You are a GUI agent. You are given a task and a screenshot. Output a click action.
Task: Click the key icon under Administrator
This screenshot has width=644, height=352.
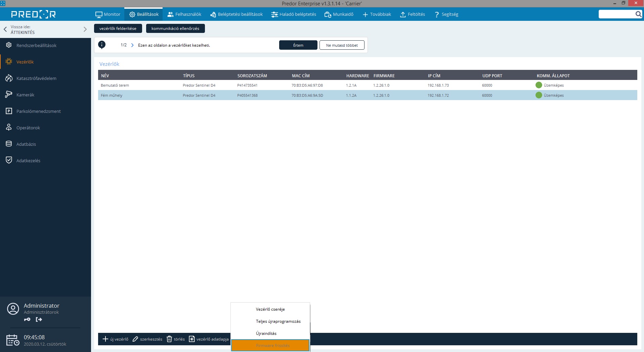point(27,319)
